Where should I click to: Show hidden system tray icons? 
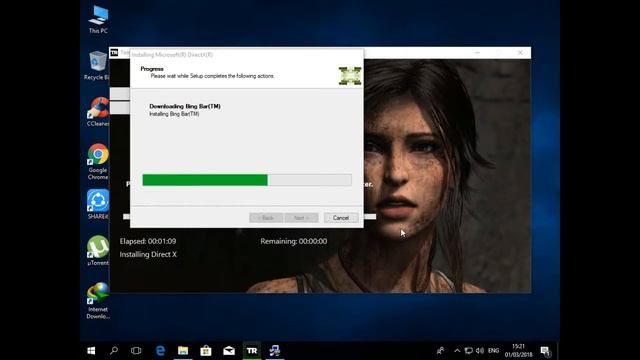[x=457, y=351]
